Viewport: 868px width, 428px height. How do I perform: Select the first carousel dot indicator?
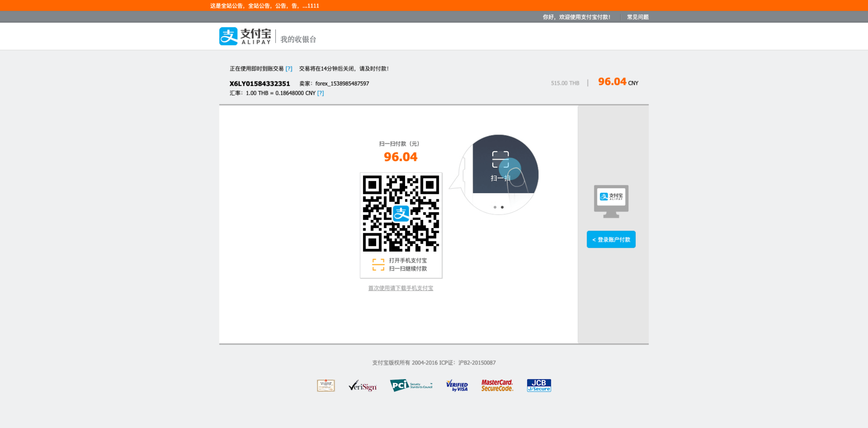pyautogui.click(x=495, y=207)
